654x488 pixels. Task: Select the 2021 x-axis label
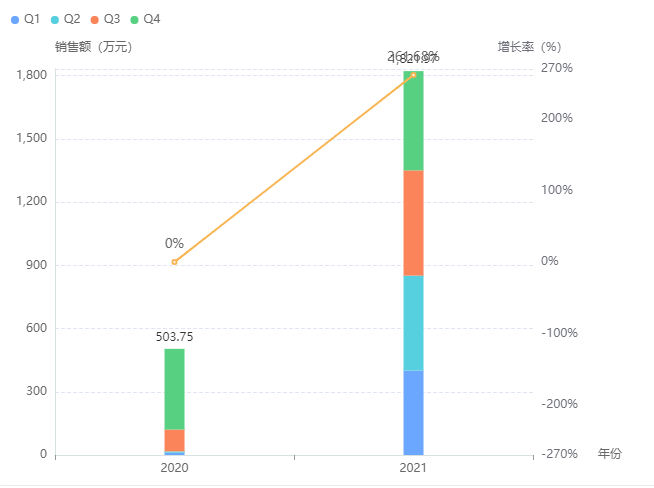[413, 467]
